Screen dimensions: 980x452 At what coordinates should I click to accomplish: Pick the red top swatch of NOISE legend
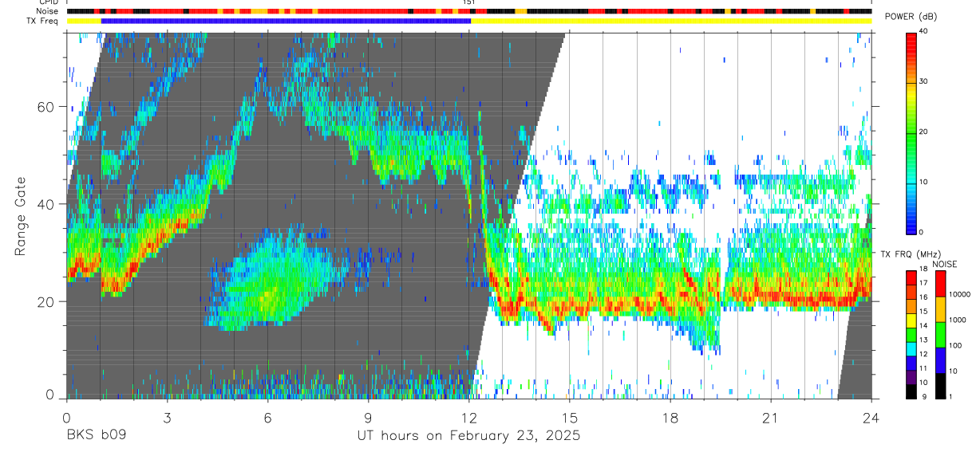[939, 284]
